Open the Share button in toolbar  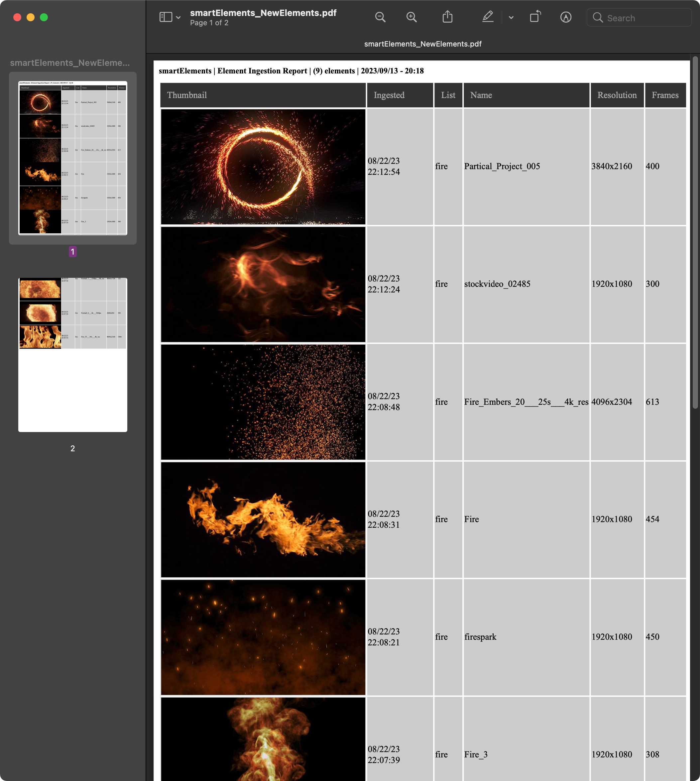(447, 17)
